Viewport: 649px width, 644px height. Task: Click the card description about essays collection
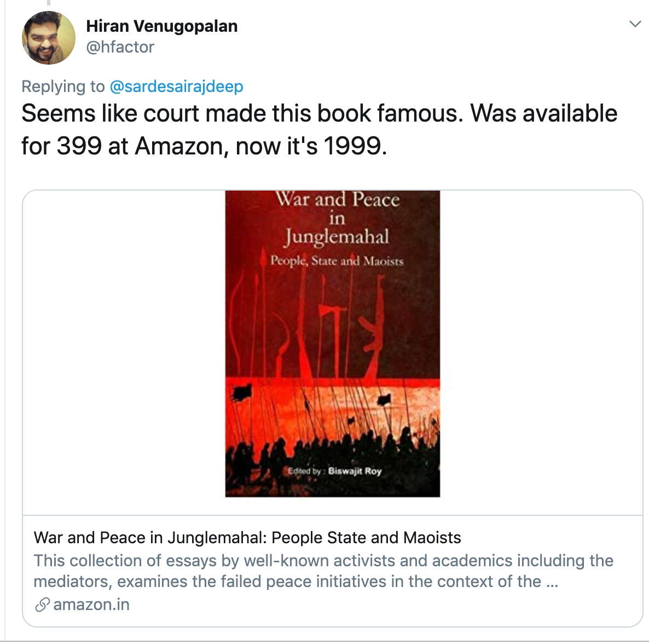pos(323,571)
